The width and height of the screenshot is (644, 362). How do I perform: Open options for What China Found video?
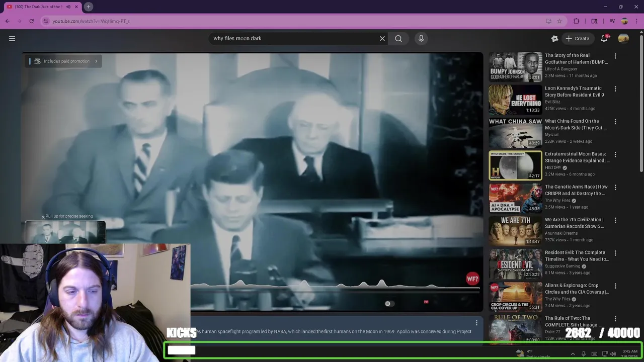coord(615,122)
